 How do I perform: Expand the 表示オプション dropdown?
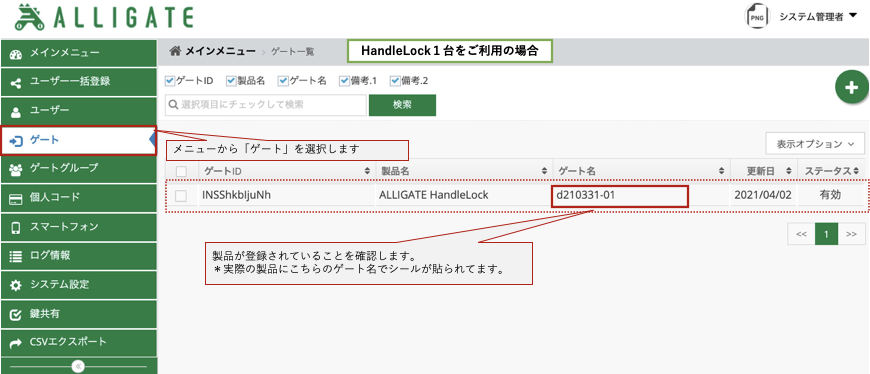815,144
